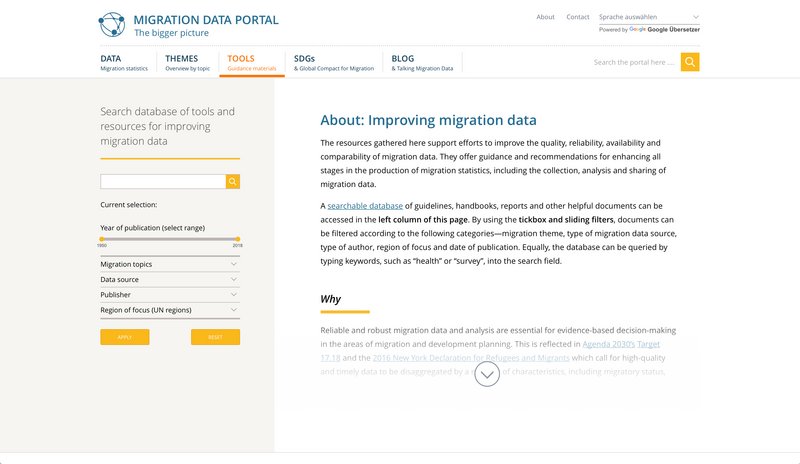Click the APPLY filter button

[124, 337]
